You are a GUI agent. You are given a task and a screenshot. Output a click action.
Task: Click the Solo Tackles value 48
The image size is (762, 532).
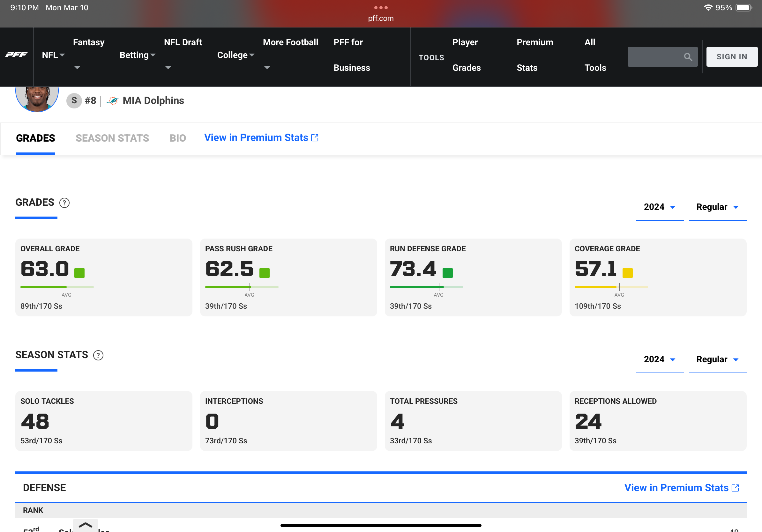pos(35,421)
